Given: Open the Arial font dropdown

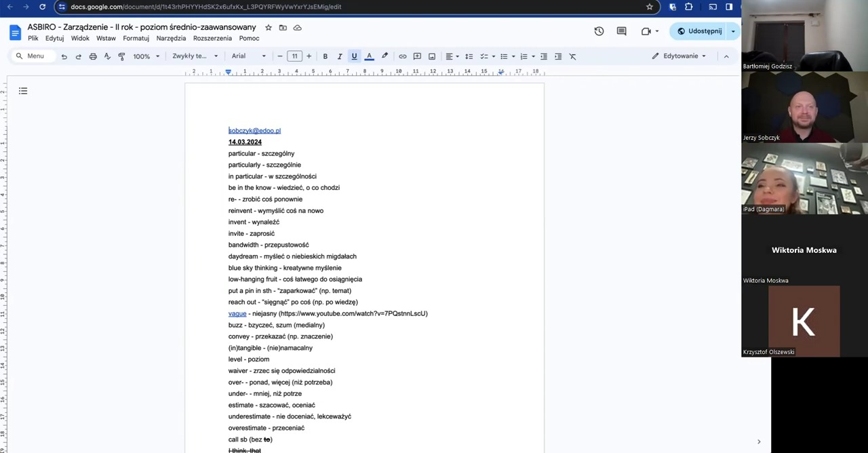Looking at the screenshot, I should (249, 56).
